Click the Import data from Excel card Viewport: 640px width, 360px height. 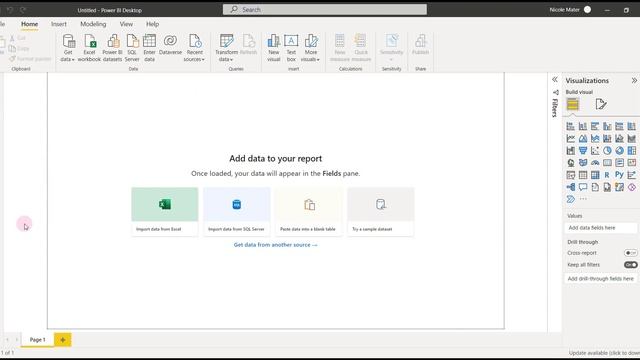tap(165, 211)
